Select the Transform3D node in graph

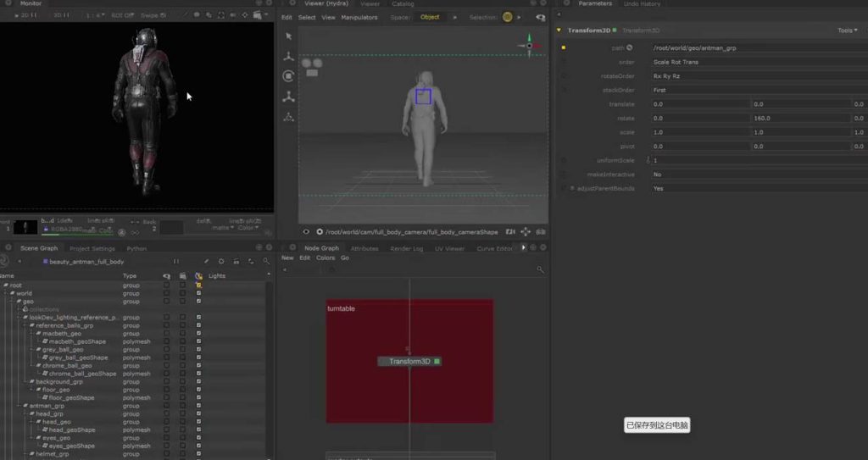click(x=408, y=362)
